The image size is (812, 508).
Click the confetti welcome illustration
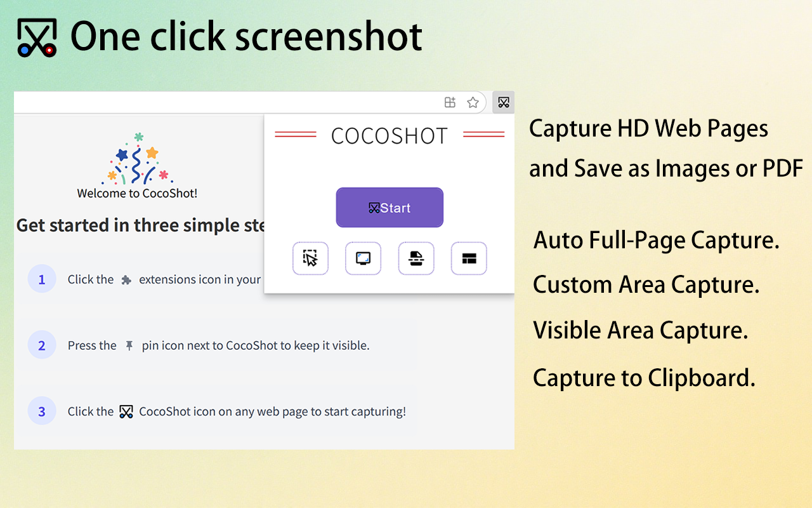137,159
